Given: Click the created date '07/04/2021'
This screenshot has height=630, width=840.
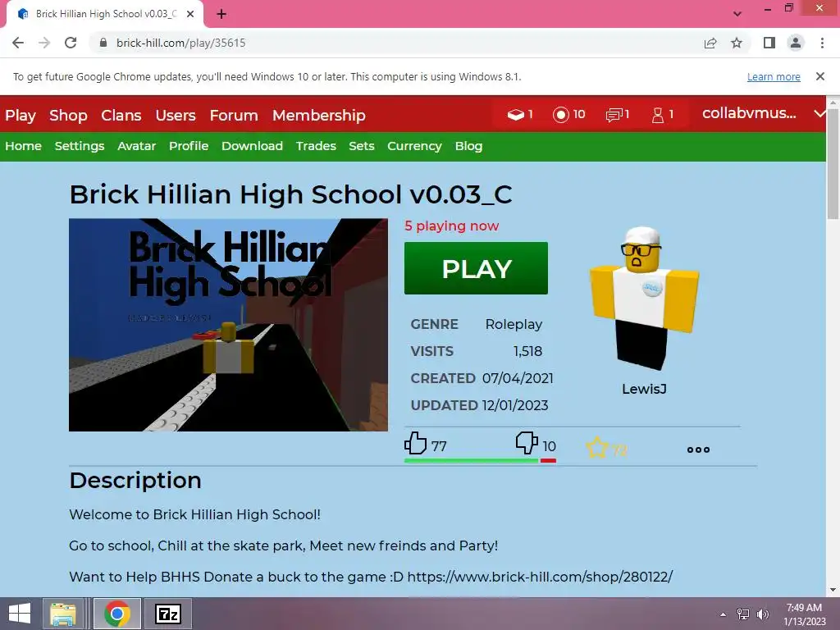Looking at the screenshot, I should pos(518,378).
